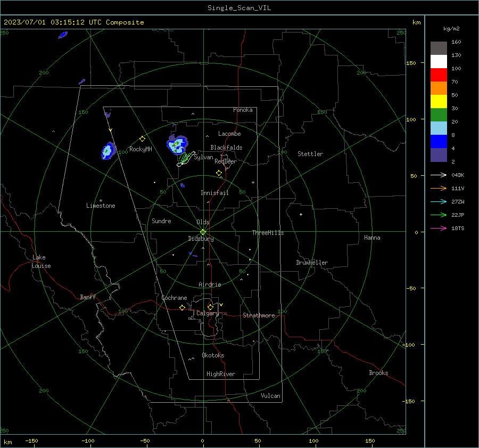Click the purple 2-4 legend swatch

pyautogui.click(x=439, y=154)
